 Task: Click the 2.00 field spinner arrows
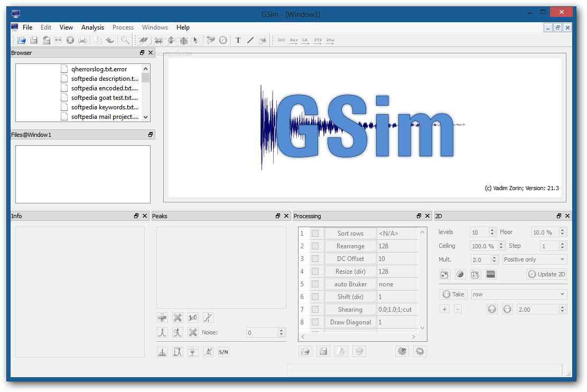coord(562,309)
